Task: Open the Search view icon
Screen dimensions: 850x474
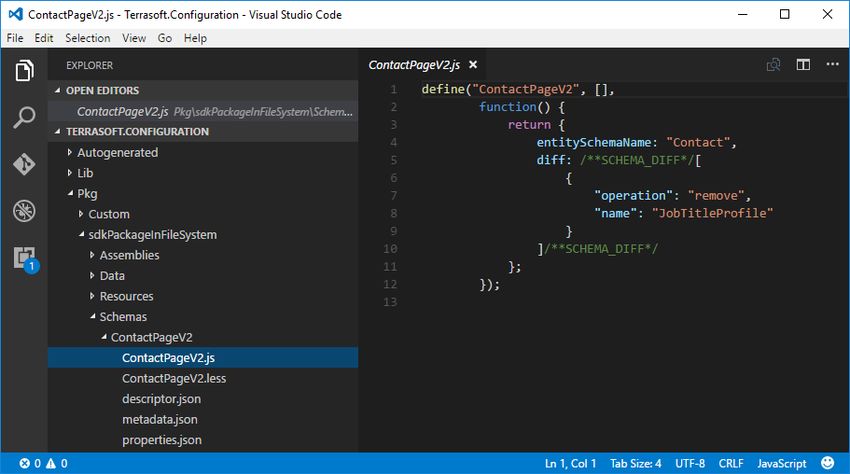Action: click(24, 117)
